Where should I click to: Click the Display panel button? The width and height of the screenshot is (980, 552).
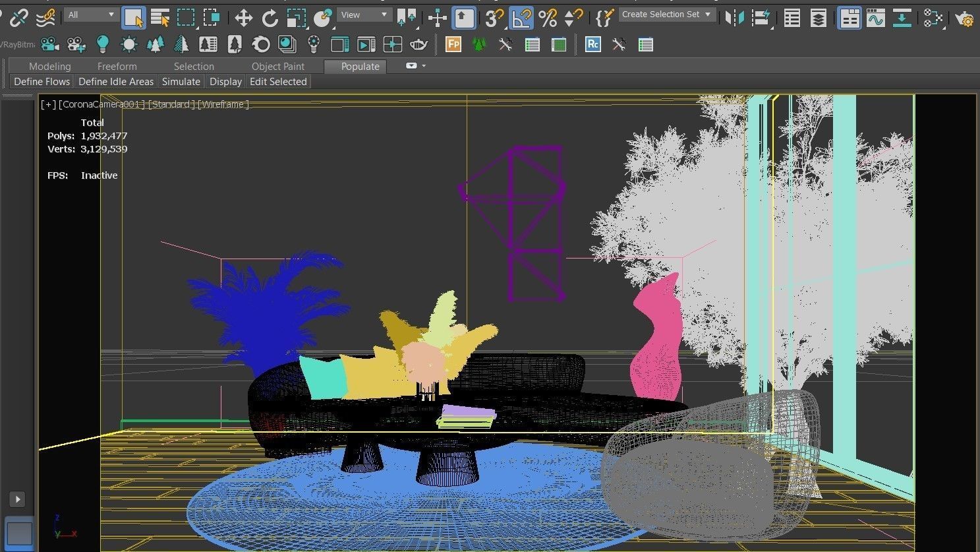click(x=225, y=82)
